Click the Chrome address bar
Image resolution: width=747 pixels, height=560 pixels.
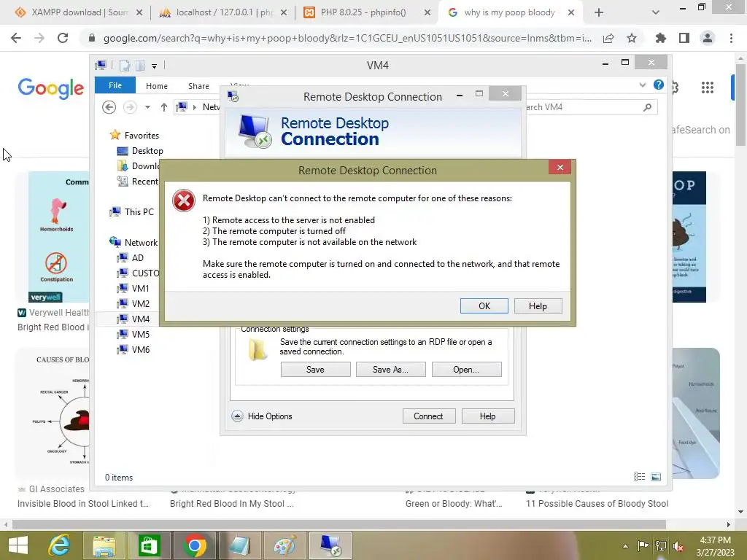[x=347, y=38]
